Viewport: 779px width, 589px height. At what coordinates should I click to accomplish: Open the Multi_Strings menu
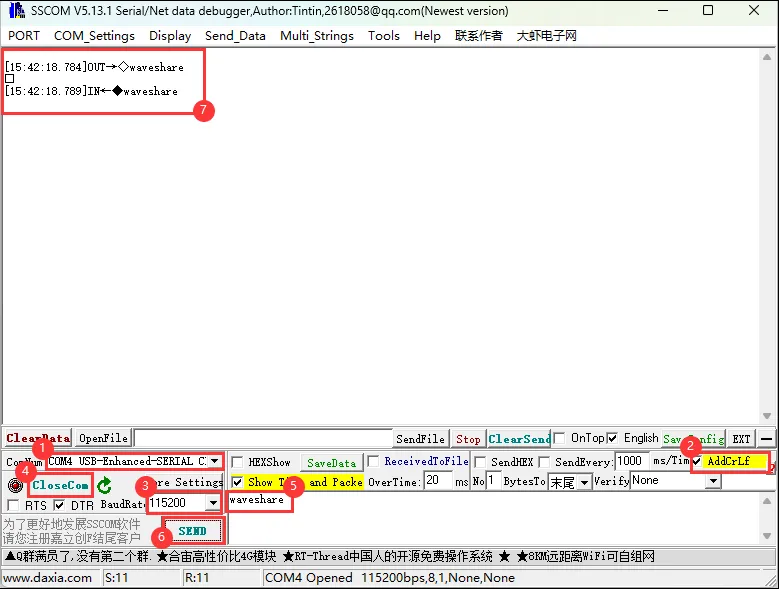click(316, 35)
